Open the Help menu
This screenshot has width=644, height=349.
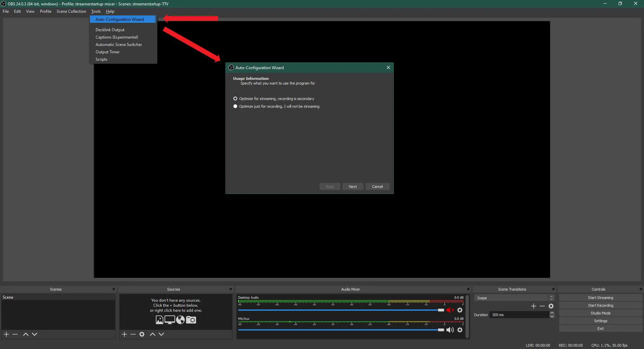click(110, 11)
